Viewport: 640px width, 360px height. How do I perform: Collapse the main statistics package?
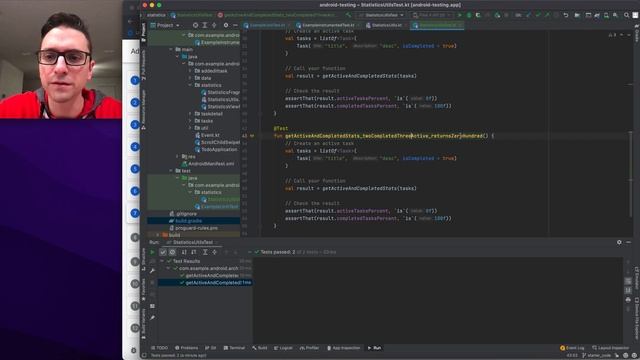pos(190,85)
